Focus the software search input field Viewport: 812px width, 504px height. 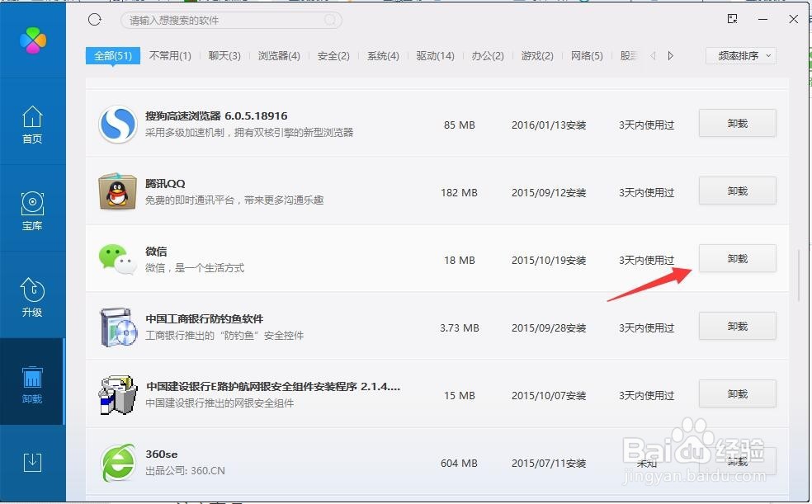coord(231,20)
